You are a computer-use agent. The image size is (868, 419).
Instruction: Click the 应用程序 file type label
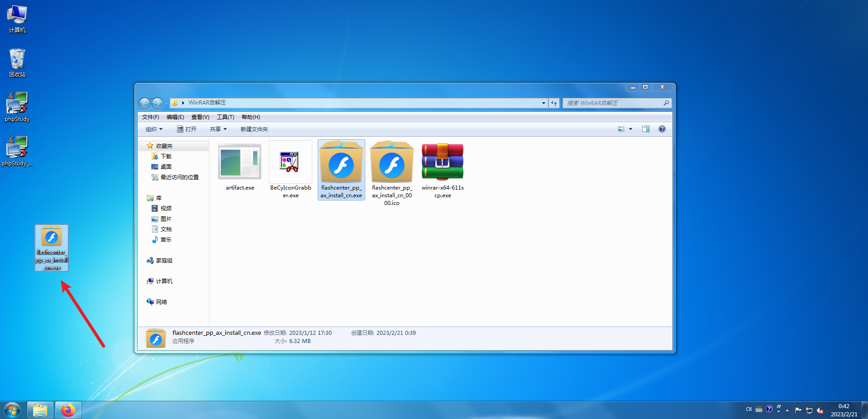(183, 341)
